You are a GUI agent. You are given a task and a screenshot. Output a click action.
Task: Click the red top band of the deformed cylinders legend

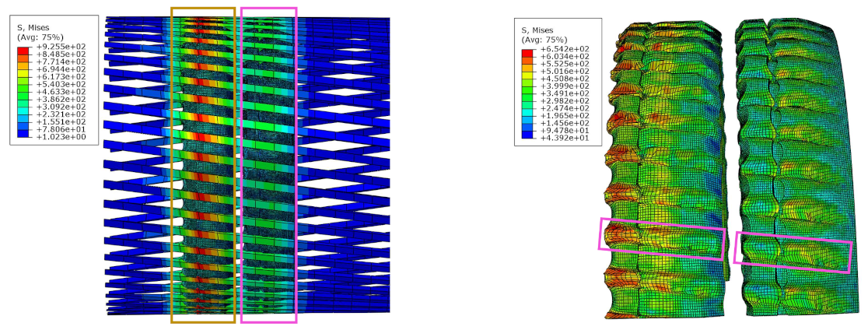click(527, 53)
